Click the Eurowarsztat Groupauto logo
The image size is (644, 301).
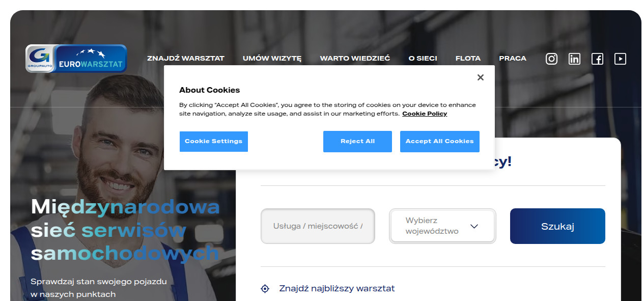76,59
